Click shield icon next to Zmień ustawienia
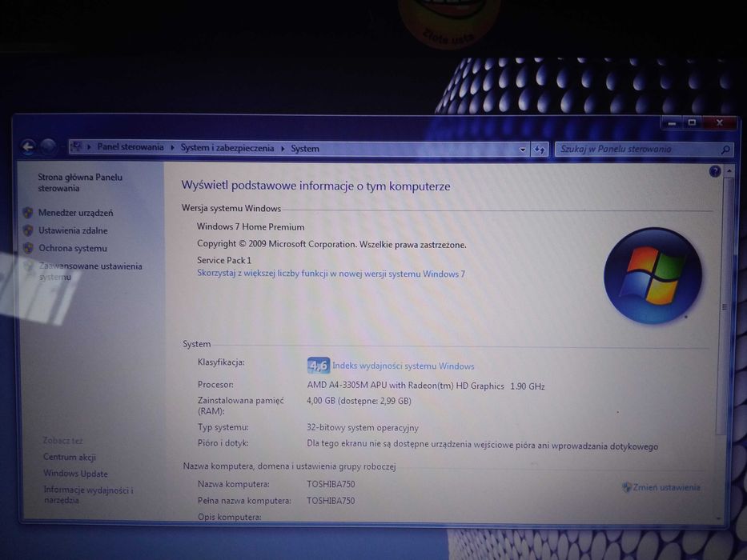Screen dimensions: 747x560 tap(626, 486)
